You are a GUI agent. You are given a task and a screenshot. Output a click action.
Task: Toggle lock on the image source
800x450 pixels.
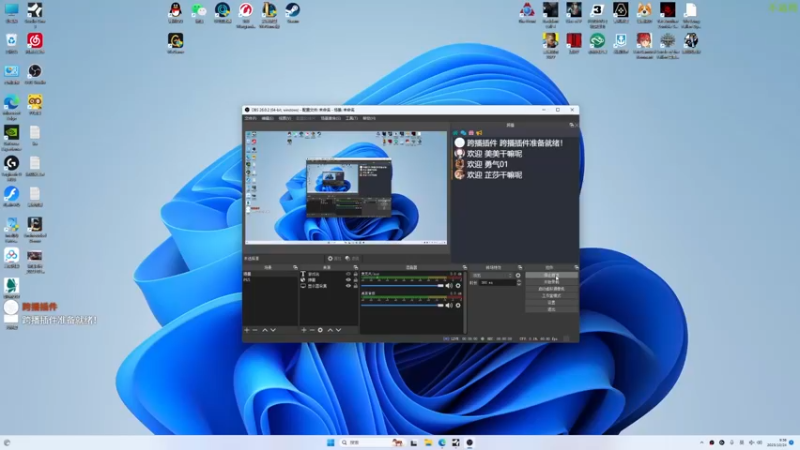(x=356, y=280)
